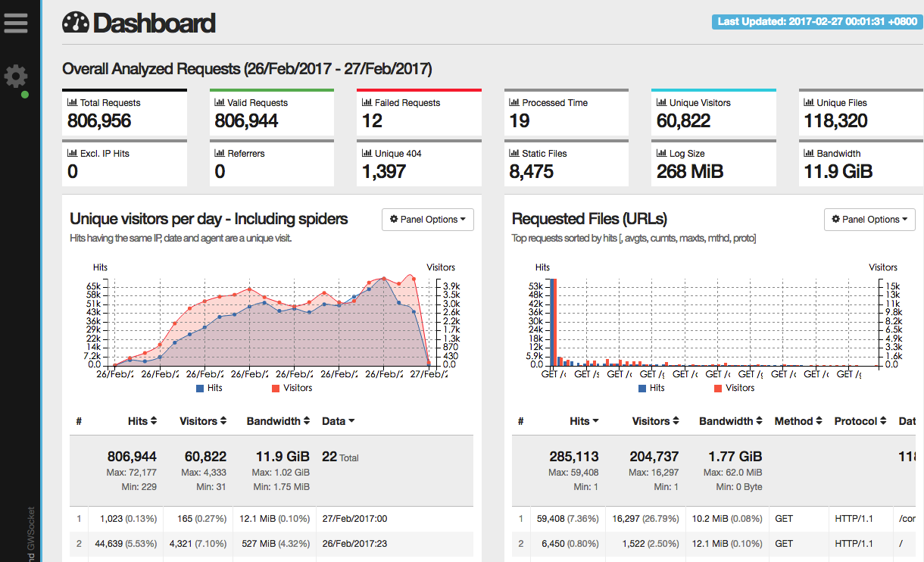The image size is (924, 562).
Task: Toggle Visitors series in Requested Files legend
Action: tap(734, 388)
